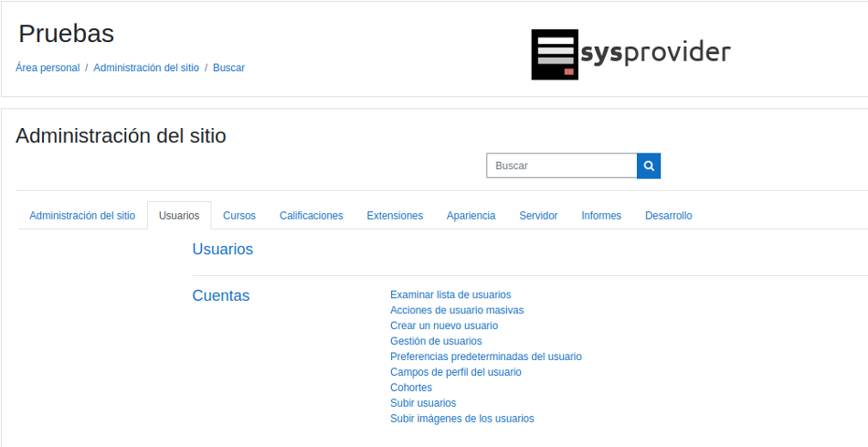This screenshot has width=868, height=447.
Task: Select the Calificaciones tab
Action: 312,216
